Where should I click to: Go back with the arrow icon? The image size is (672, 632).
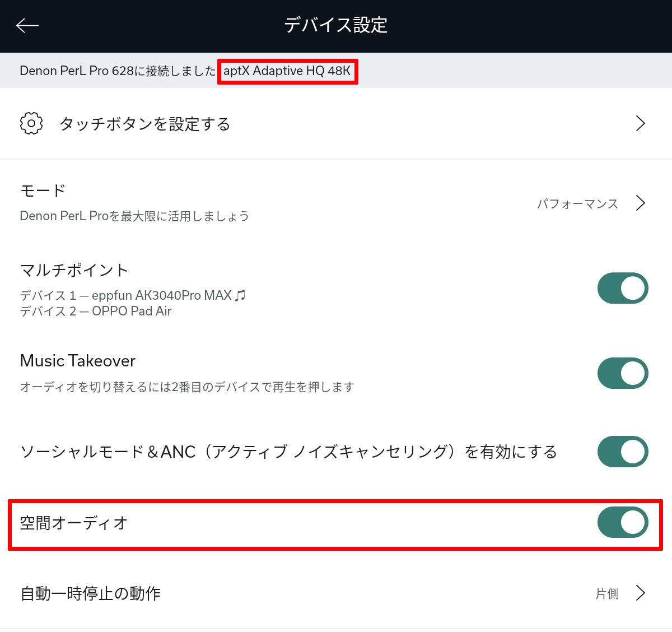(x=27, y=25)
